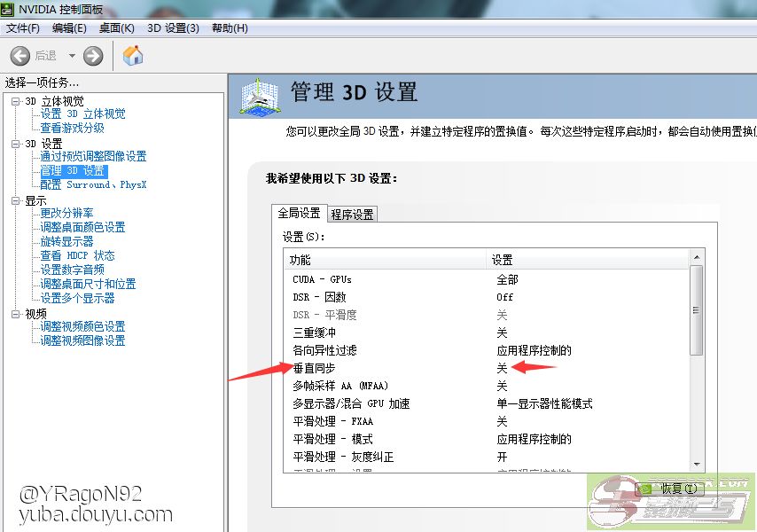This screenshot has height=532, width=757.
Task: Select the 全局设置 tab
Action: pos(299,214)
